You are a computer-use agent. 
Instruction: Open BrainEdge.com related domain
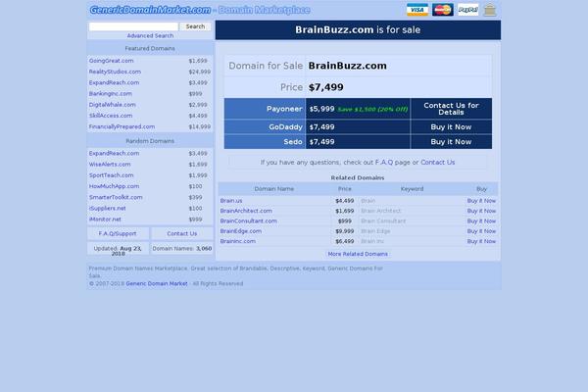coord(241,231)
